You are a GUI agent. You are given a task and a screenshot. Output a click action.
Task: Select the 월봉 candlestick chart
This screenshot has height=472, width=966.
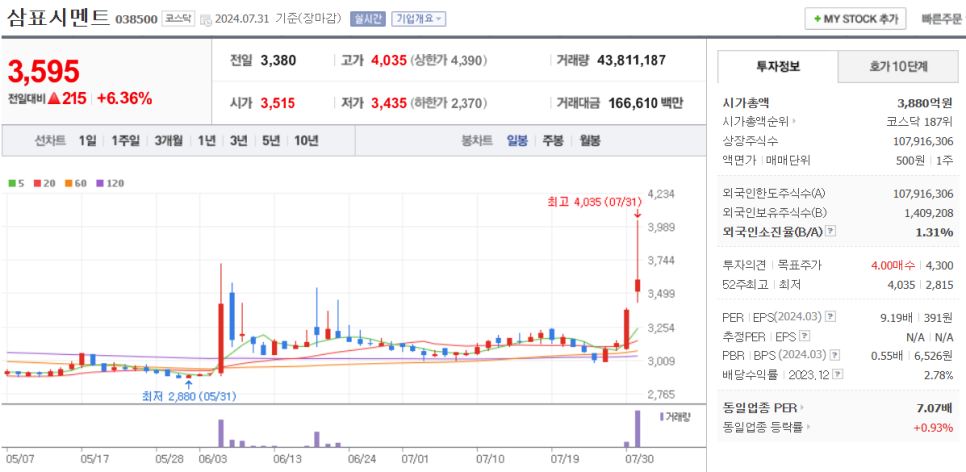tap(589, 140)
